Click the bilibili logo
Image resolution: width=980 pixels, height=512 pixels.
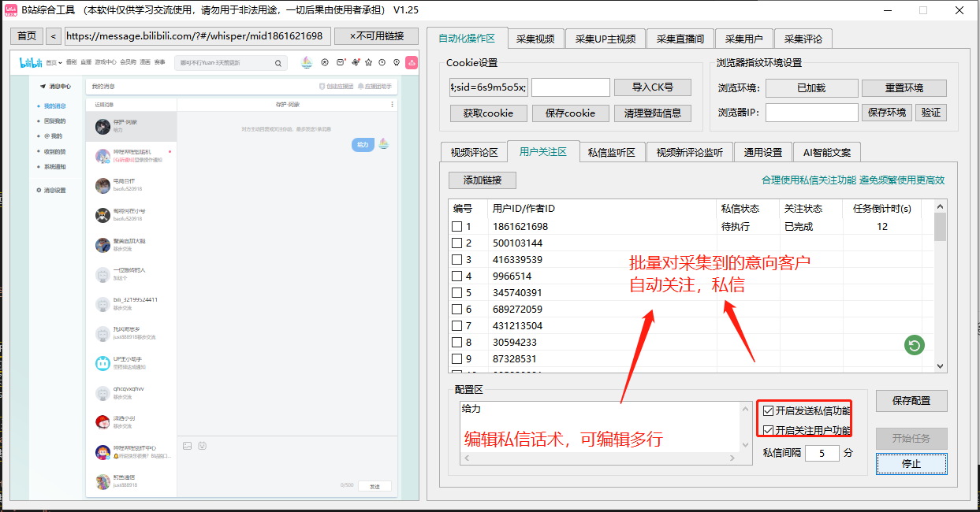(x=30, y=62)
